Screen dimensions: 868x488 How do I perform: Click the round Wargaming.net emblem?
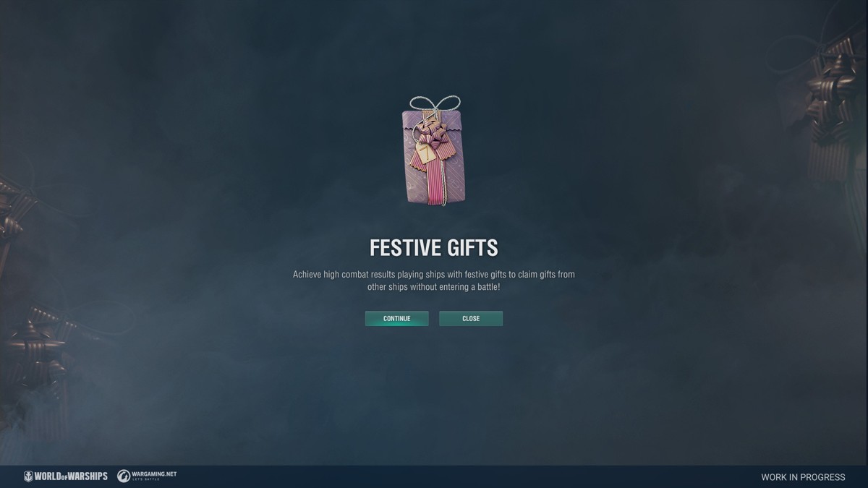pos(124,476)
